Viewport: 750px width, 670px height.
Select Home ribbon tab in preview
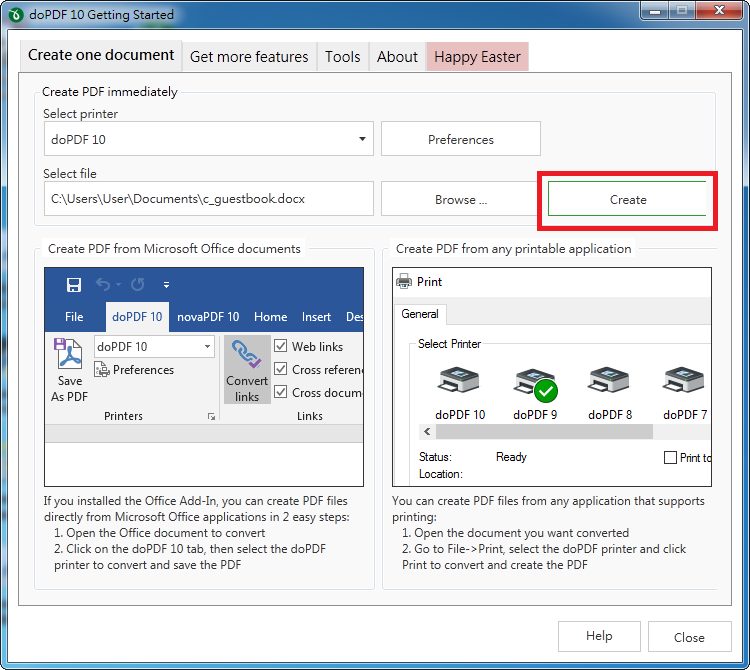[x=270, y=317]
